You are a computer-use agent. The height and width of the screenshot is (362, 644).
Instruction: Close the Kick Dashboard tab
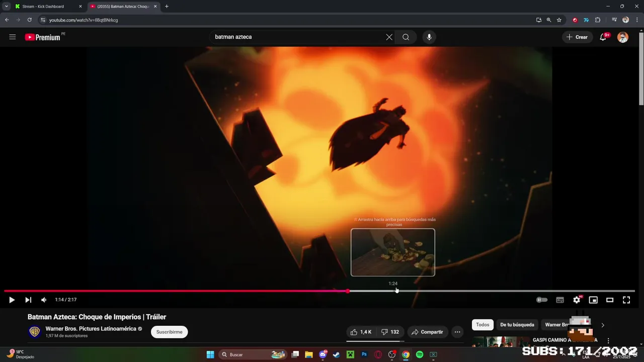pyautogui.click(x=80, y=7)
